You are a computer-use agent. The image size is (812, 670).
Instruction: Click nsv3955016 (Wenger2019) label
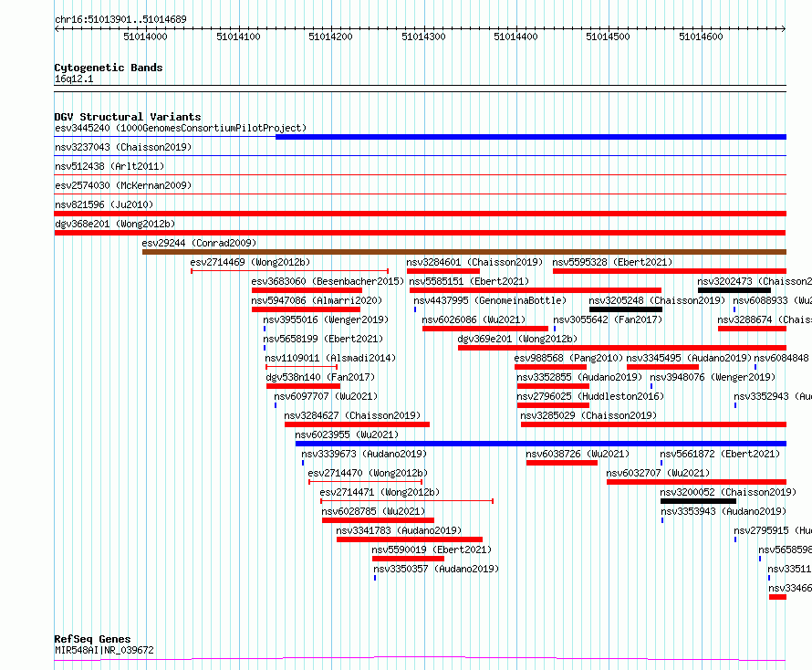pyautogui.click(x=326, y=319)
